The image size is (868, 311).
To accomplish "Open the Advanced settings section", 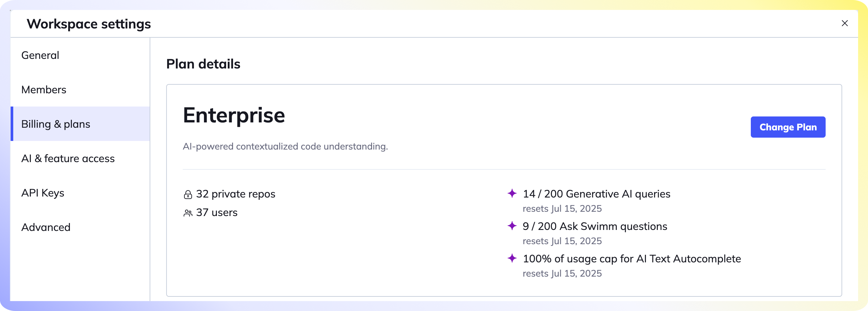I will point(80,227).
